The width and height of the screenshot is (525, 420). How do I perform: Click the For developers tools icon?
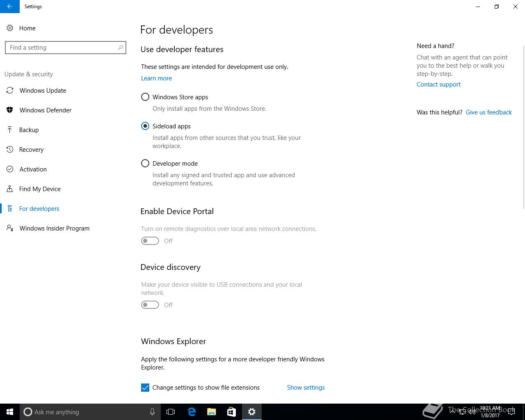[x=10, y=208]
